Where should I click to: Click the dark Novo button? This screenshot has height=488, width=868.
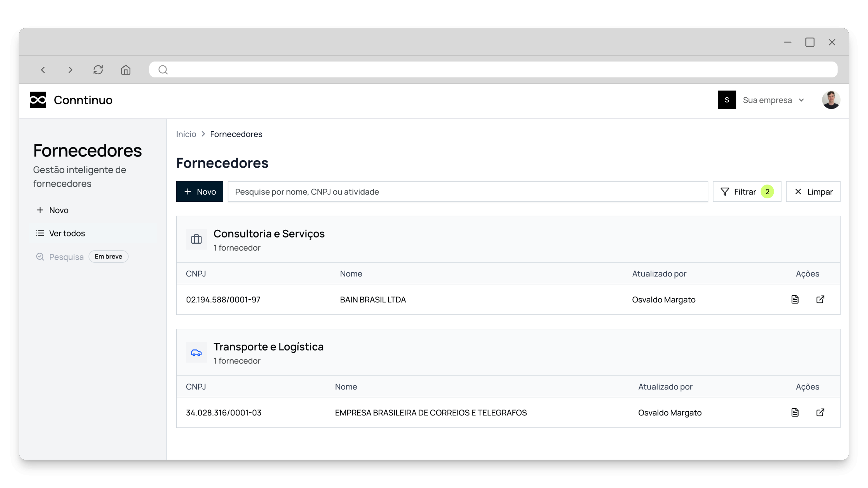click(200, 191)
